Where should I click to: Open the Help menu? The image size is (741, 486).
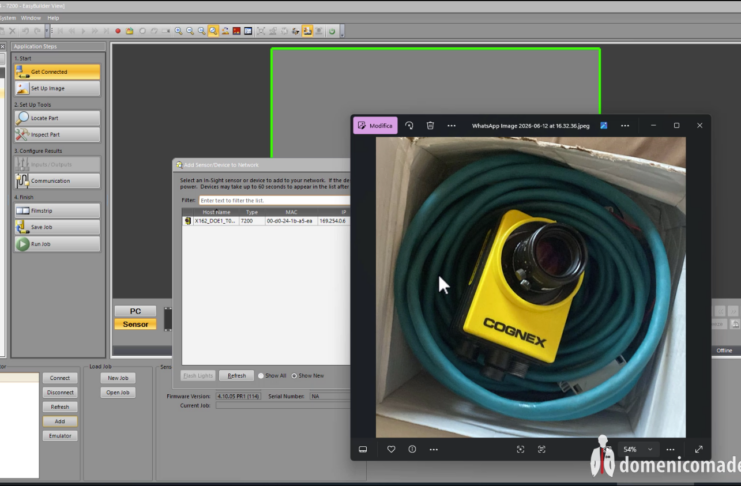(53, 18)
